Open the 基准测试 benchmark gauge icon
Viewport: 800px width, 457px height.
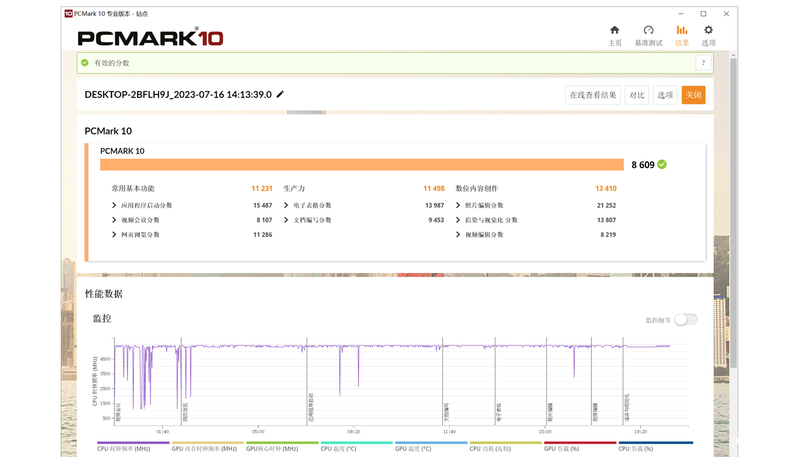648,30
